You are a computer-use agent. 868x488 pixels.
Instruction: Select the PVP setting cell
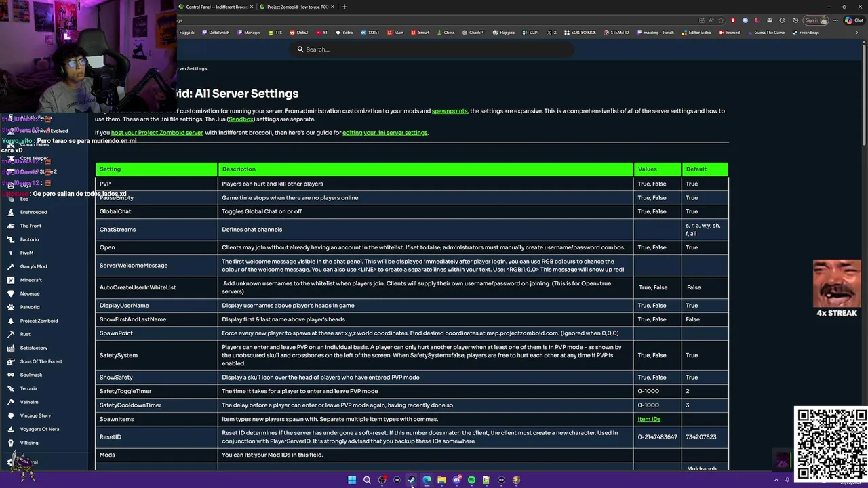[x=157, y=184]
